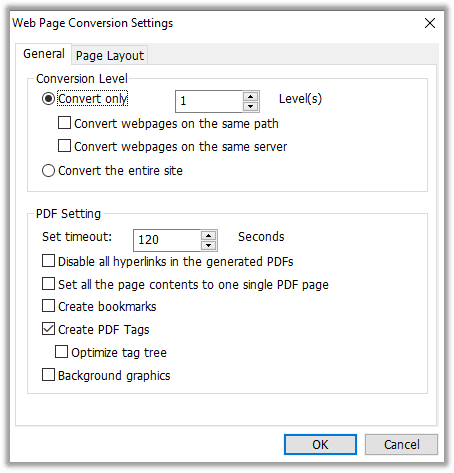Viewport: 454px width, 473px height.
Task: Click the down arrow of Set timeout
Action: point(208,245)
